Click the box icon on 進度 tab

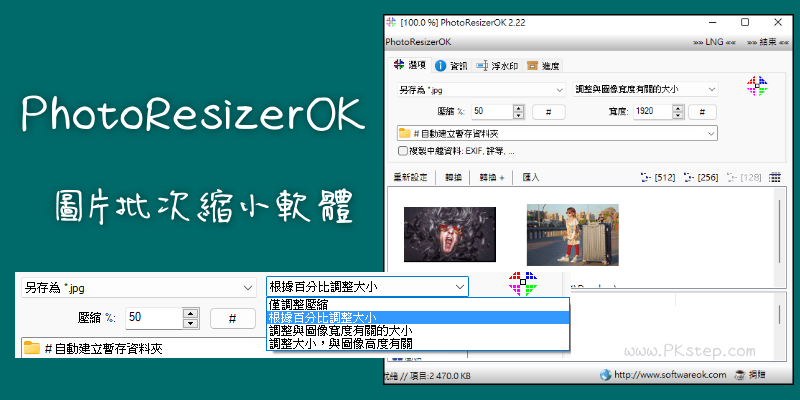pos(532,66)
